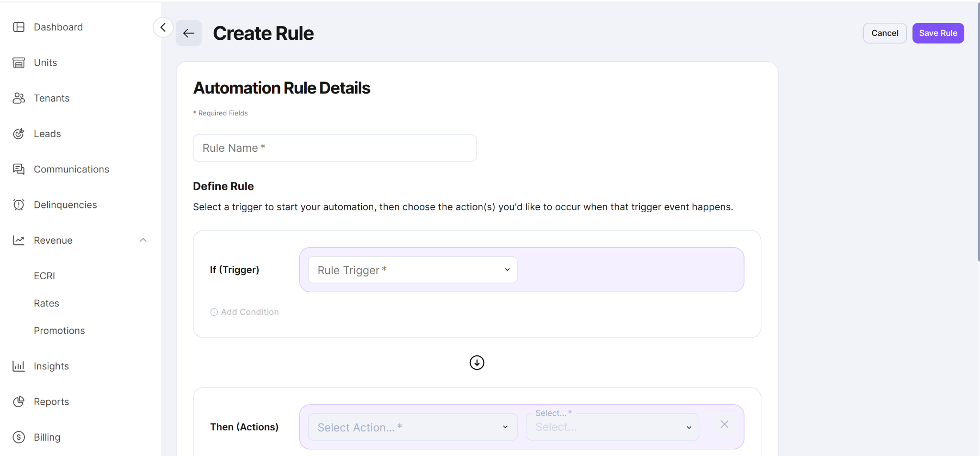
Task: Focus the Rule Name input field
Action: [334, 148]
